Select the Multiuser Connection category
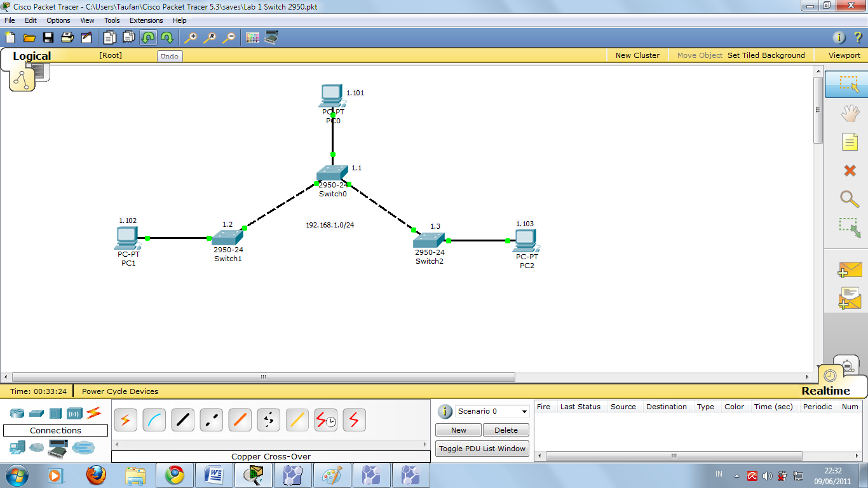 pos(83,448)
